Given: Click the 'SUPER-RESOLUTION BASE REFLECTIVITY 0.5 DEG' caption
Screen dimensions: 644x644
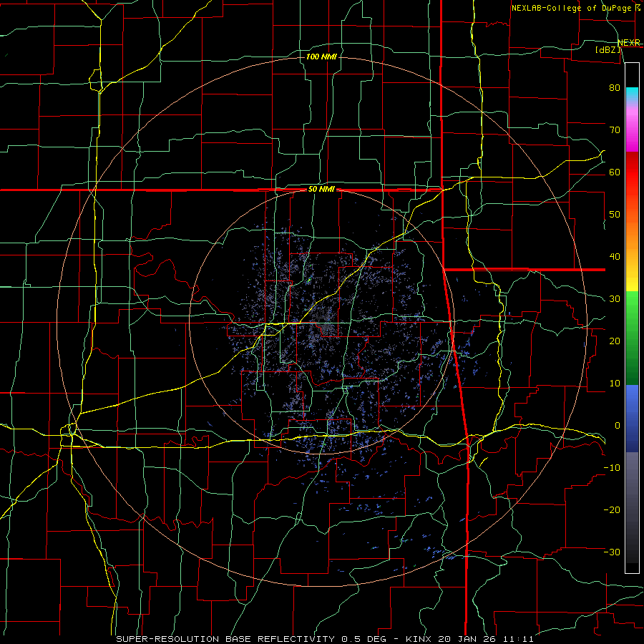Looking at the screenshot, I should pos(251,639).
